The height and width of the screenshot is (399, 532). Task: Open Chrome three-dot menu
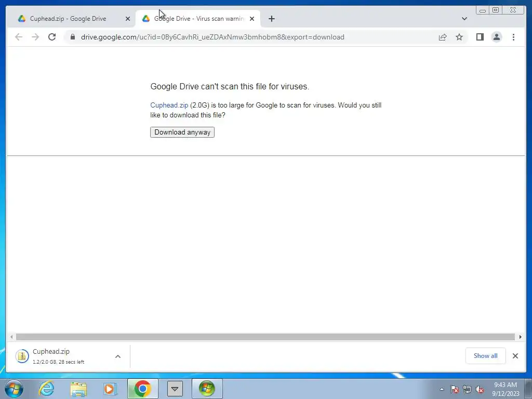pyautogui.click(x=513, y=37)
